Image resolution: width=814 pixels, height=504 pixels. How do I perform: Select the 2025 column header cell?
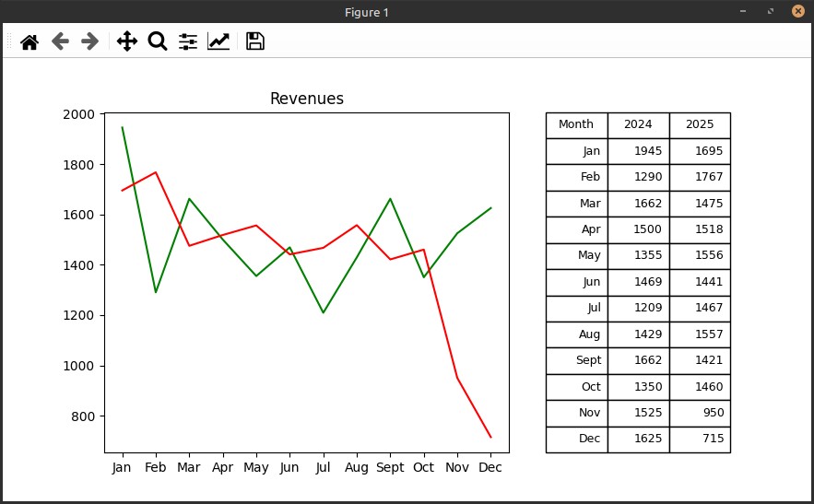point(700,125)
